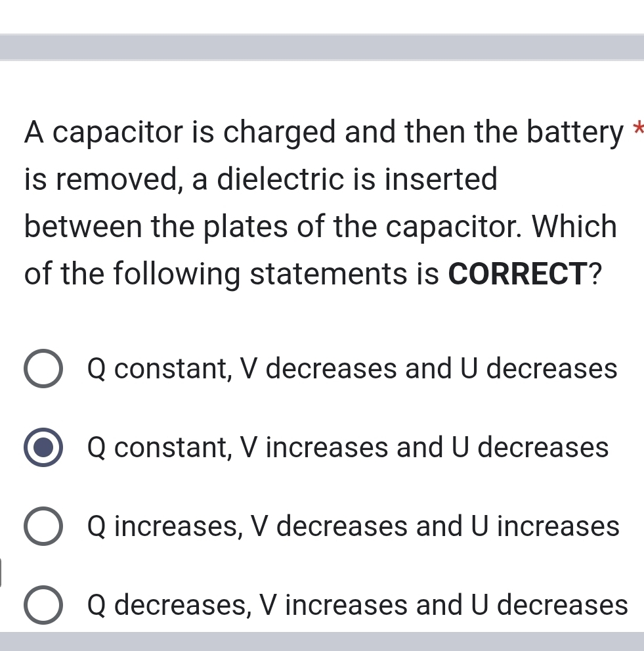Click the currently selected filled radio button
The image size is (644, 651).
pyautogui.click(x=43, y=448)
